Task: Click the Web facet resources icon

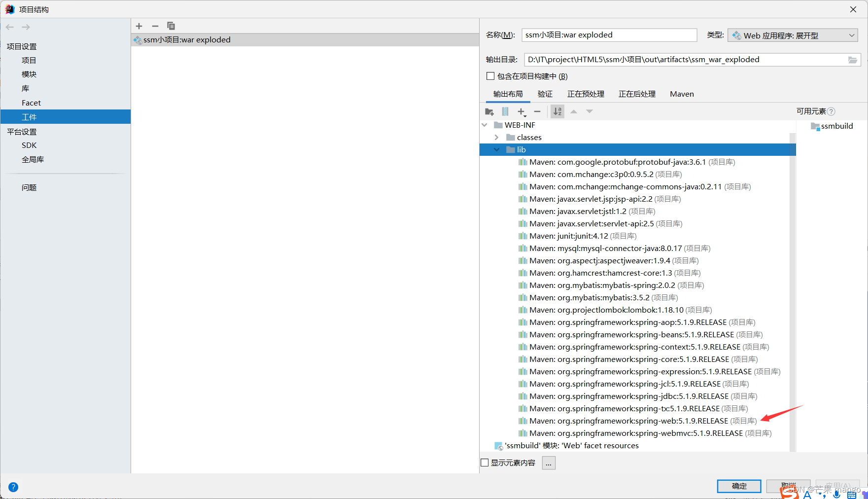Action: tap(498, 446)
